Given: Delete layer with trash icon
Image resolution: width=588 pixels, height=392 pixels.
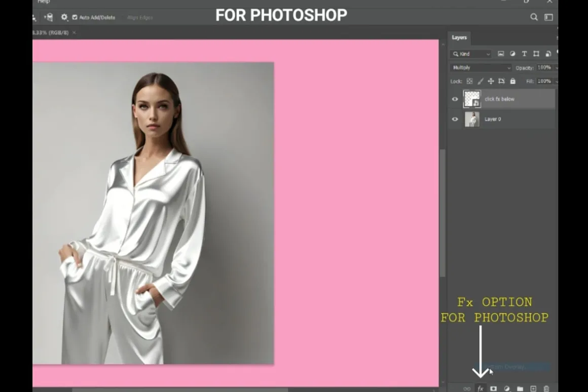Looking at the screenshot, I should pos(546,388).
